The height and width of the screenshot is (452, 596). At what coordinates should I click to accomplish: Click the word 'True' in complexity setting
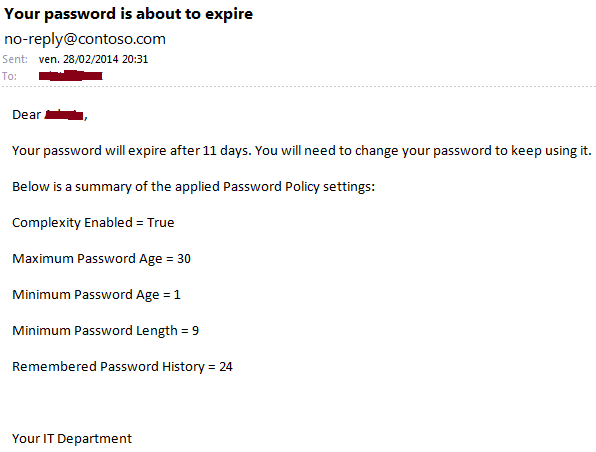(x=160, y=223)
